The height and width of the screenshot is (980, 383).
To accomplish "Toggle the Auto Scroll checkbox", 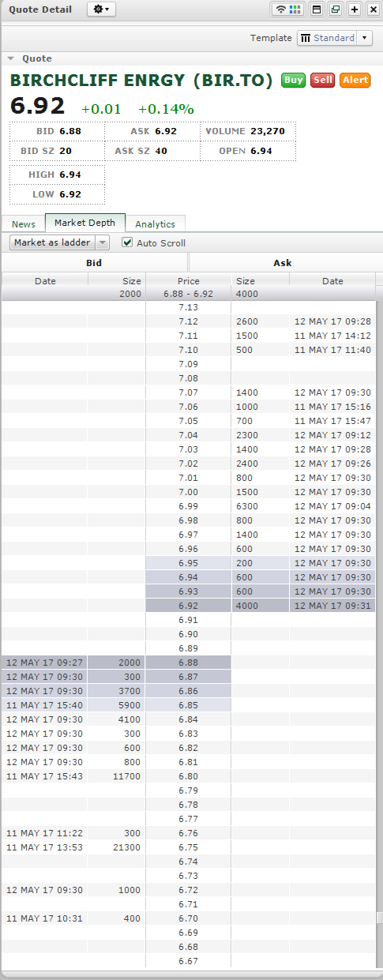I will [x=127, y=242].
